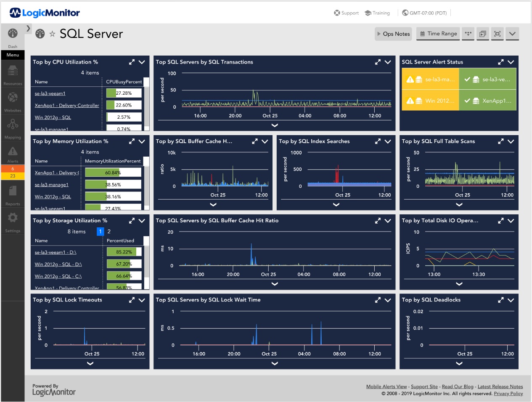Click the dashboard gauge icon beside the title
The width and height of the screenshot is (532, 402).
pos(40,34)
